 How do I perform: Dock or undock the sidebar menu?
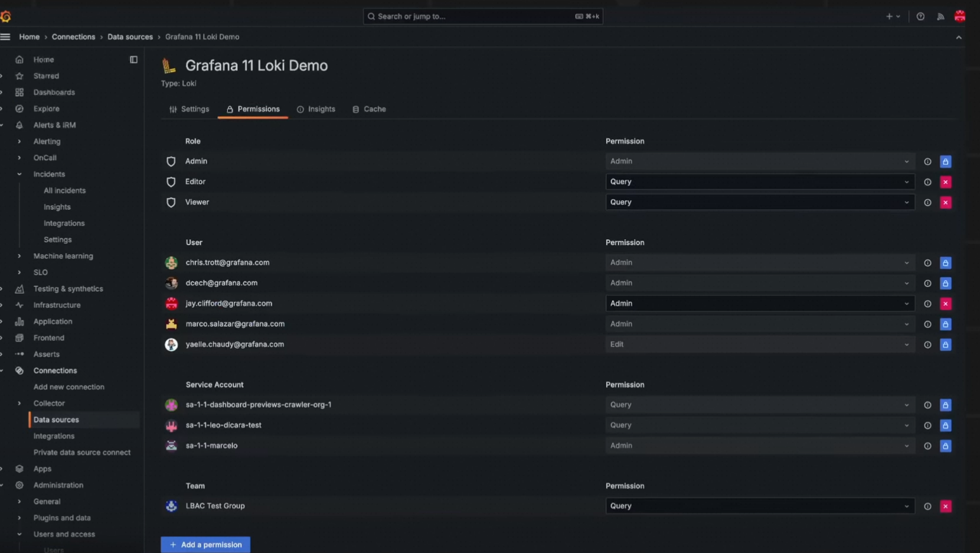tap(134, 60)
